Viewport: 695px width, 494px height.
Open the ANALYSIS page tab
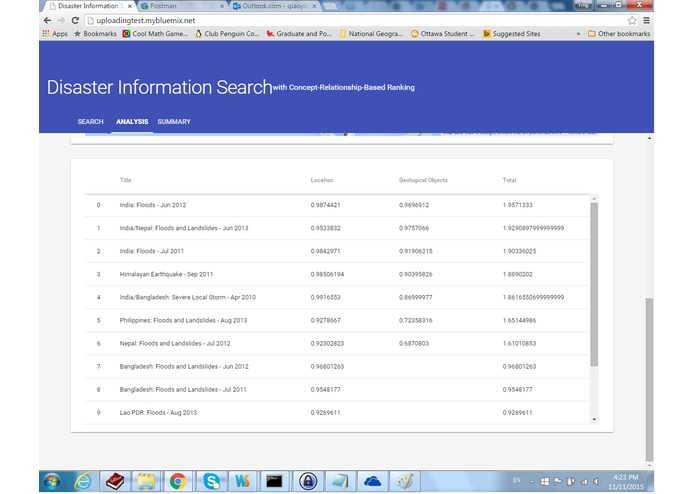point(132,121)
